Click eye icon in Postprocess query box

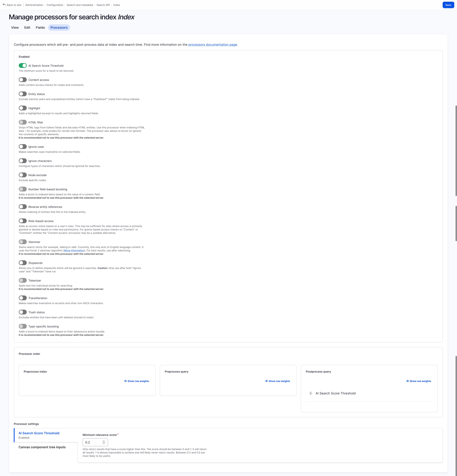(x=408, y=381)
